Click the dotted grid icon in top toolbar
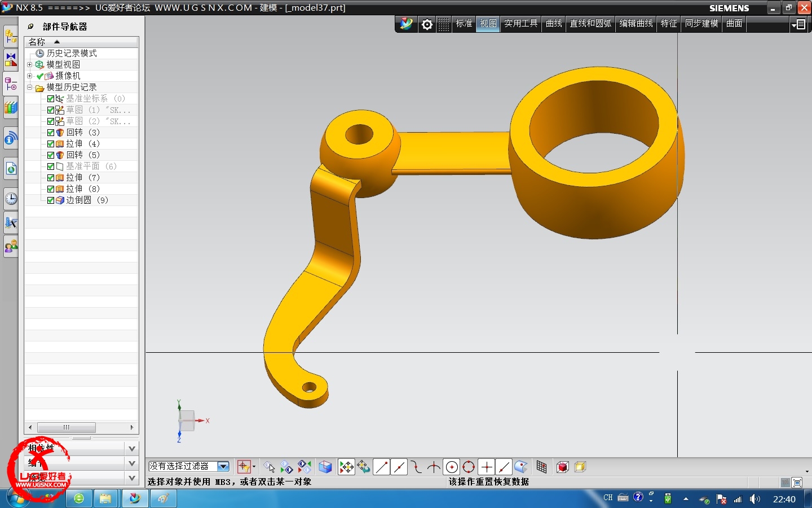The width and height of the screenshot is (812, 508). click(x=444, y=24)
